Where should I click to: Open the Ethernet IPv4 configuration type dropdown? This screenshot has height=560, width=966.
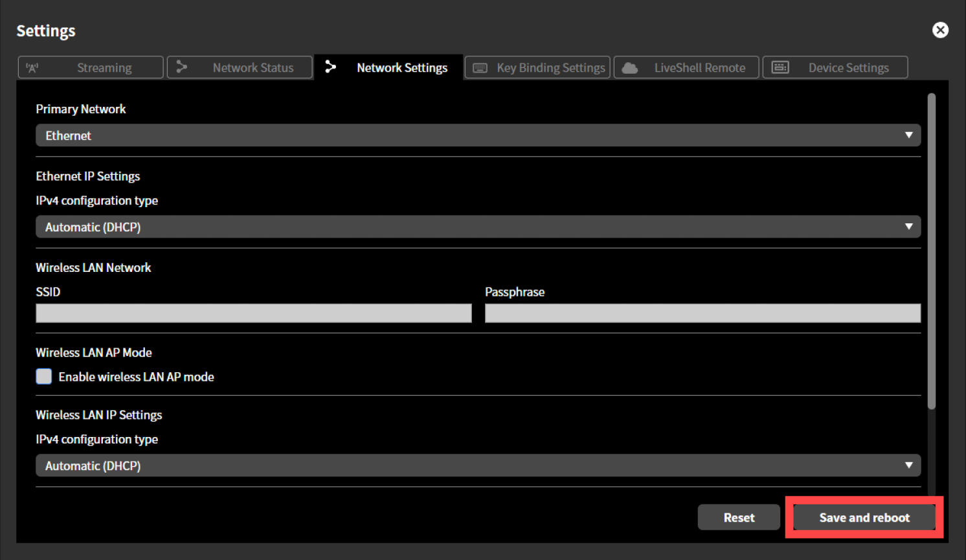point(478,227)
